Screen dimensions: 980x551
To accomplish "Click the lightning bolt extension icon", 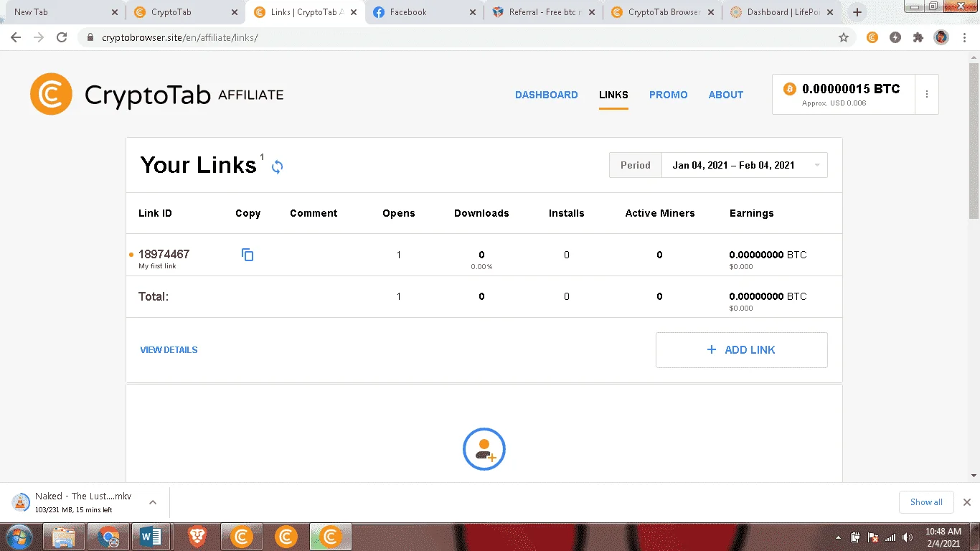I will click(895, 37).
